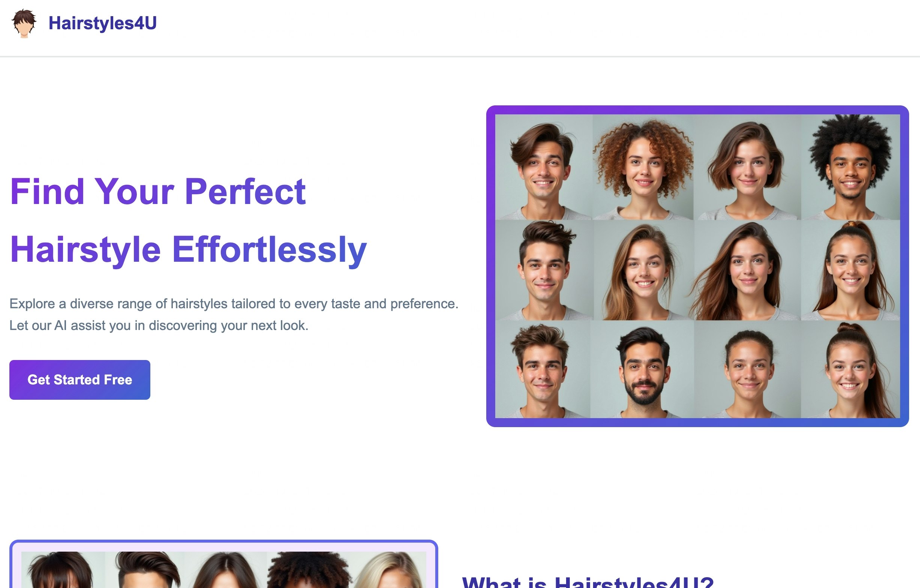This screenshot has height=588, width=920.
Task: Click the woman with a top bun, bottom-right
Action: click(x=851, y=369)
